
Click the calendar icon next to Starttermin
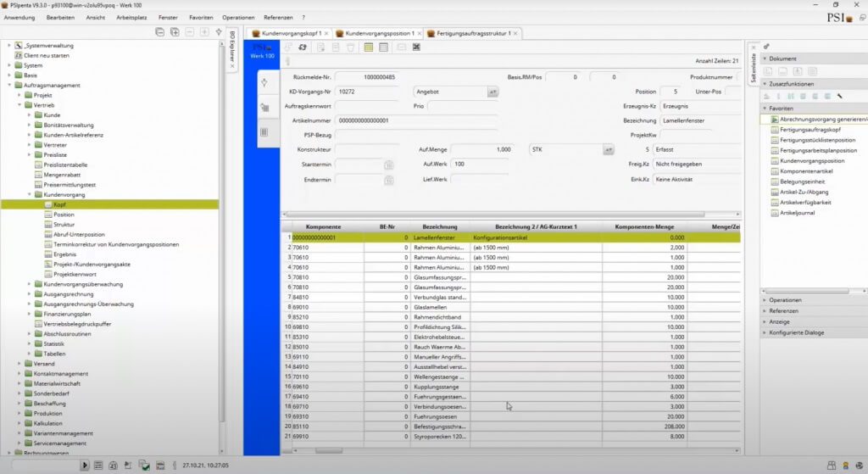tap(388, 165)
